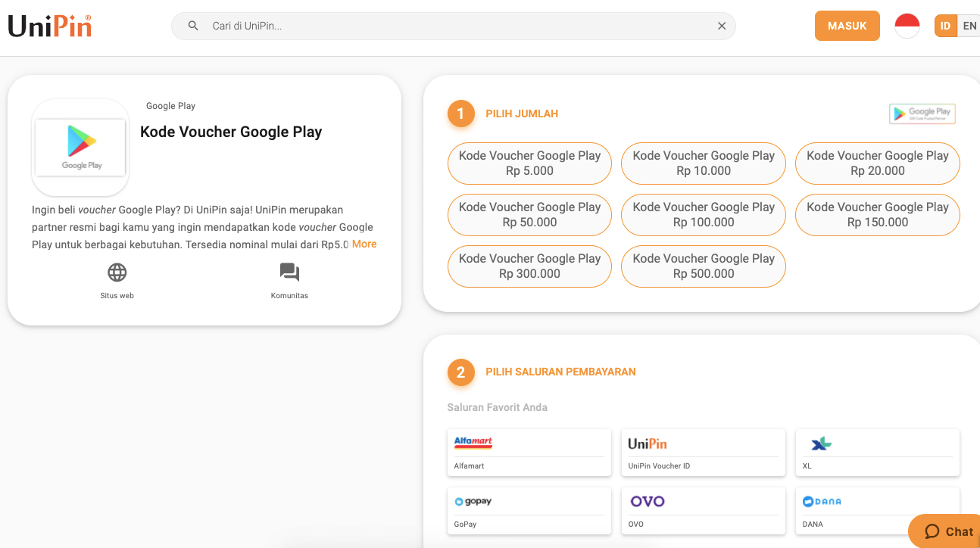The height and width of the screenshot is (548, 980).
Task: Click the OVO payment label
Action: [x=635, y=524]
